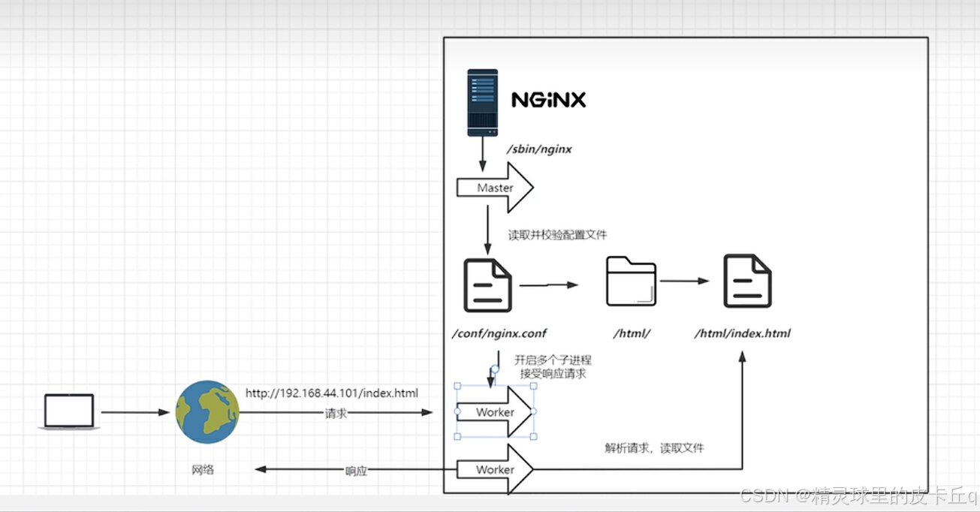Viewport: 980px width, 512px height.
Task: Select the index.html file icon
Action: (747, 281)
